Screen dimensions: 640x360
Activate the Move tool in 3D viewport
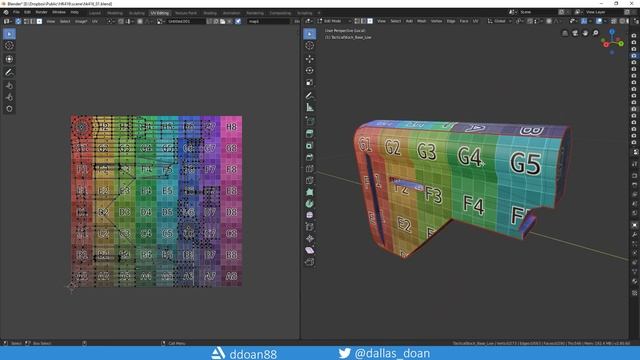click(310, 59)
